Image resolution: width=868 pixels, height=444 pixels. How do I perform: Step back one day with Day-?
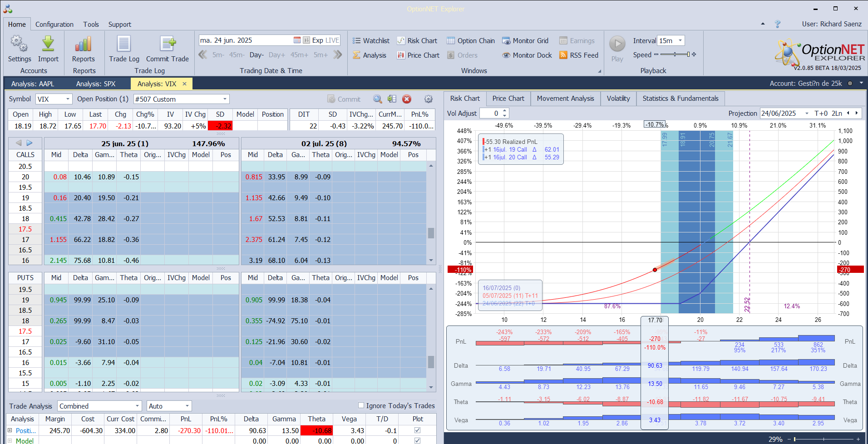tap(256, 55)
